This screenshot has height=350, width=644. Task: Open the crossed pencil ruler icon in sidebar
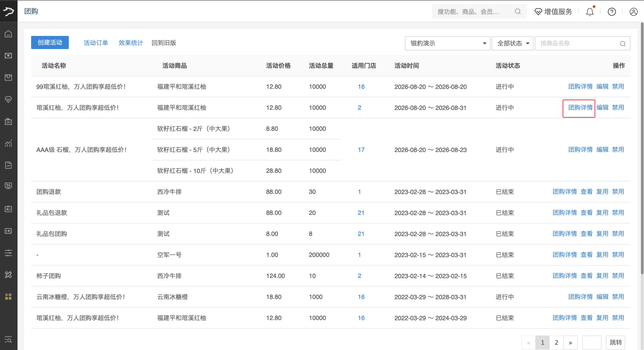(9, 275)
